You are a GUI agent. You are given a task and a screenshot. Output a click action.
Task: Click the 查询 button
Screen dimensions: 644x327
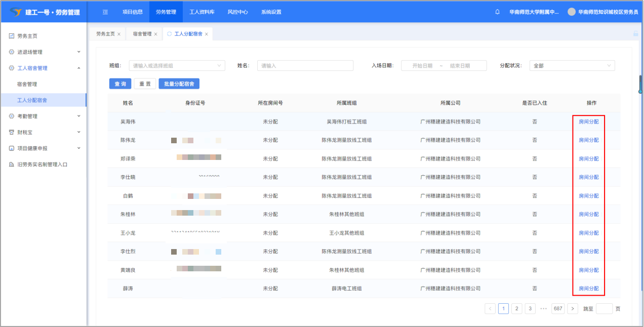click(x=120, y=84)
